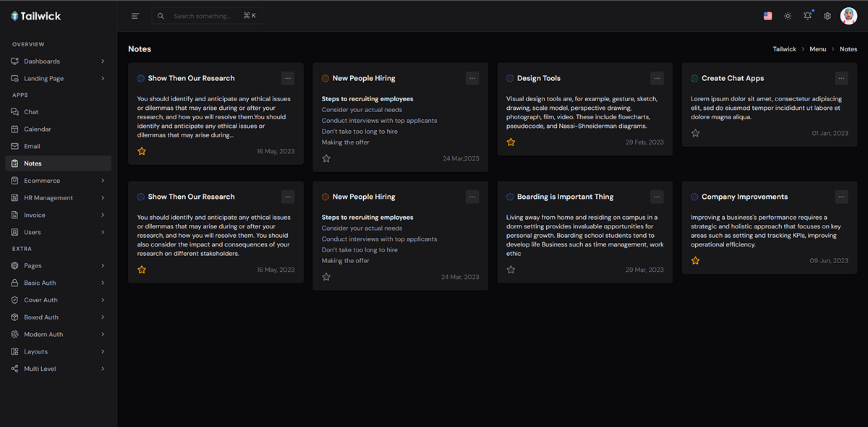Open Email from the sidebar
This screenshot has height=428, width=868.
[x=32, y=146]
